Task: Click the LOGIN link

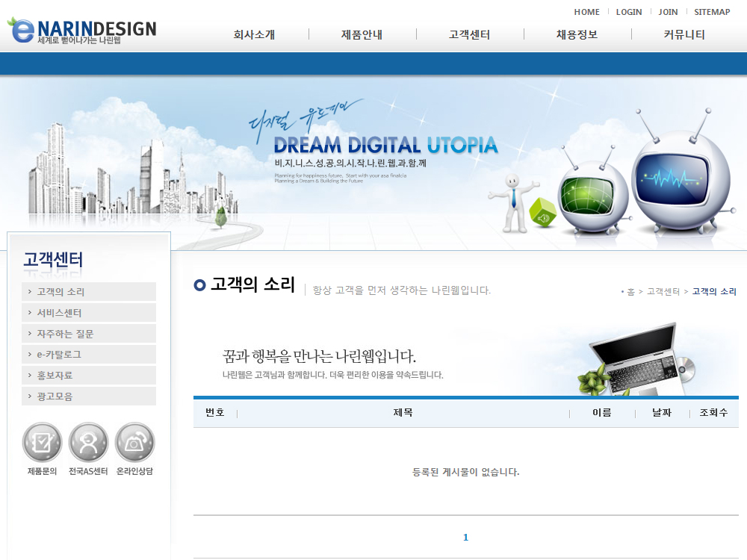Action: 629,12
